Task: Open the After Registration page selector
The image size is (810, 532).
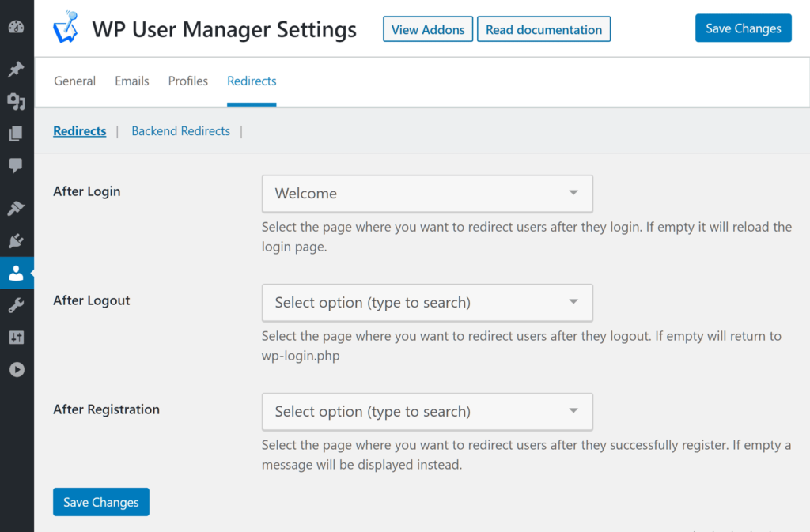Action: pos(427,412)
